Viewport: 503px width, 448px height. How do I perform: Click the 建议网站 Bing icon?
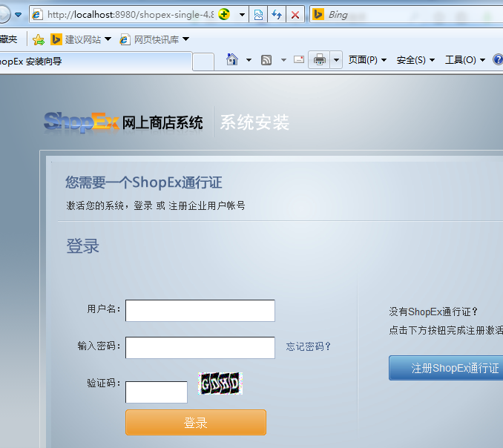click(56, 39)
